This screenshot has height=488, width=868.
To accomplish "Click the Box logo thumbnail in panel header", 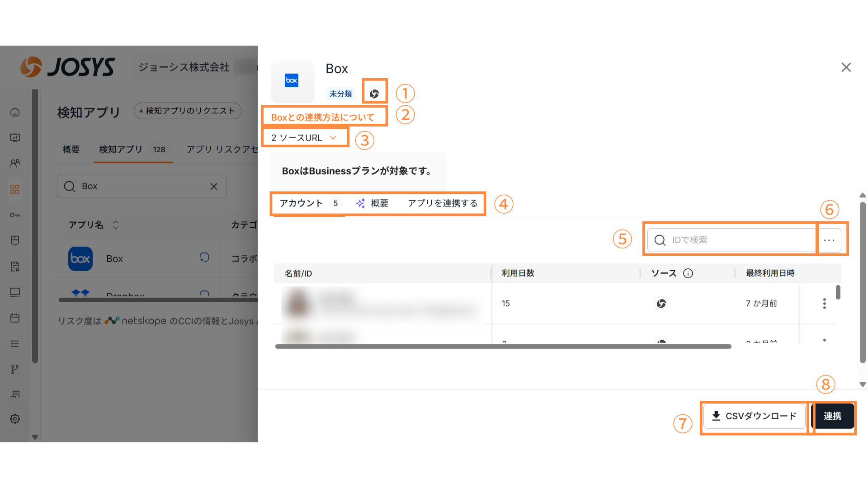I will pyautogui.click(x=292, y=80).
